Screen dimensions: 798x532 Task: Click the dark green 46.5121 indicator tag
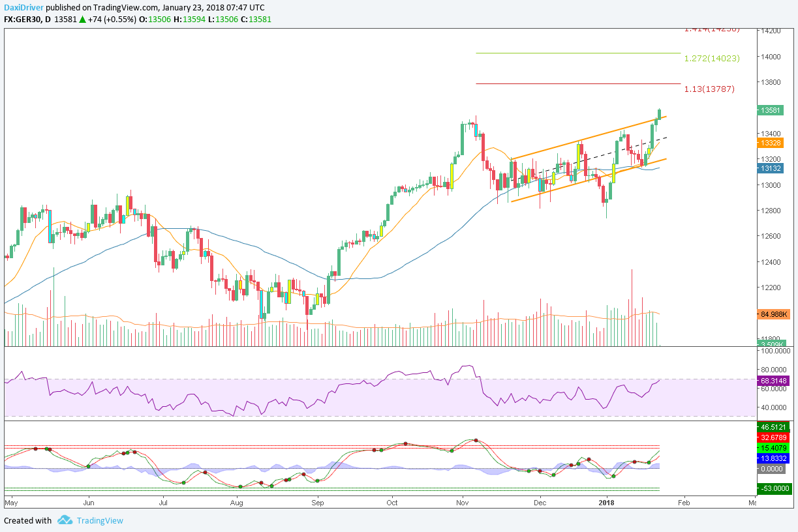(x=773, y=428)
